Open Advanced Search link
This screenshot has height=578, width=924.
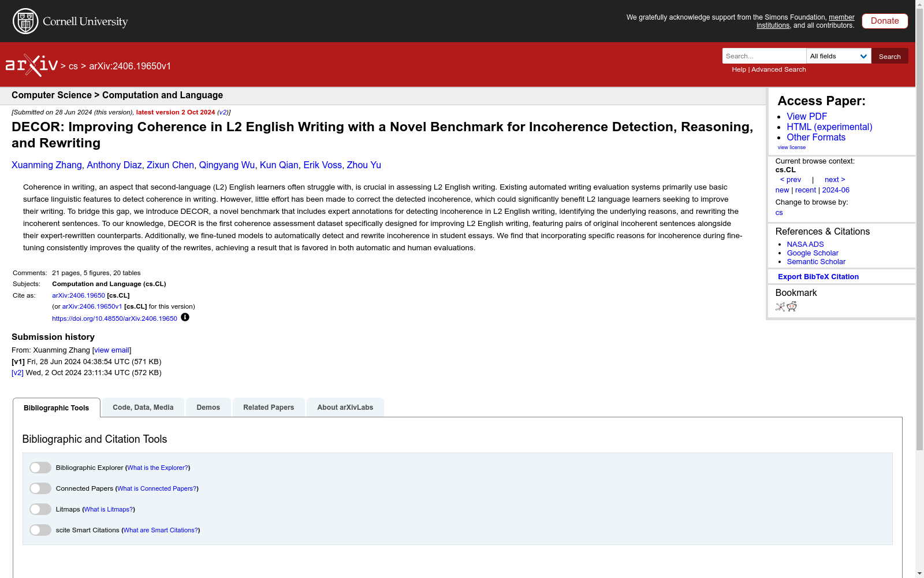click(x=778, y=69)
